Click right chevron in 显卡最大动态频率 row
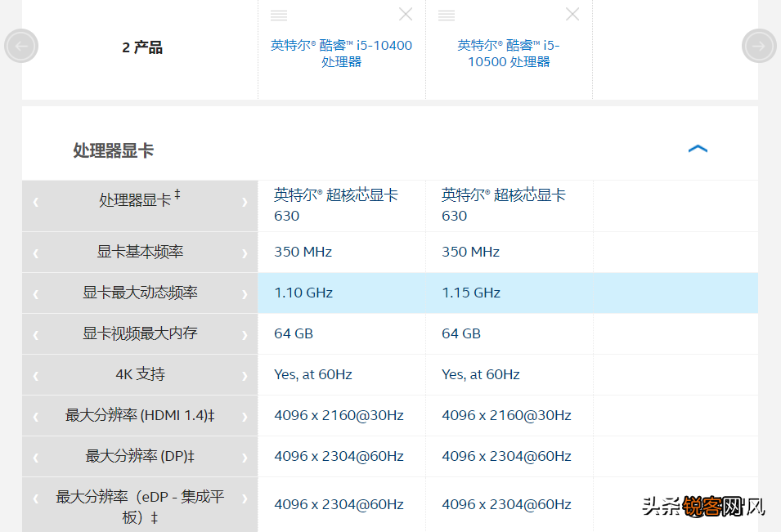Image resolution: width=781 pixels, height=532 pixels. click(244, 294)
